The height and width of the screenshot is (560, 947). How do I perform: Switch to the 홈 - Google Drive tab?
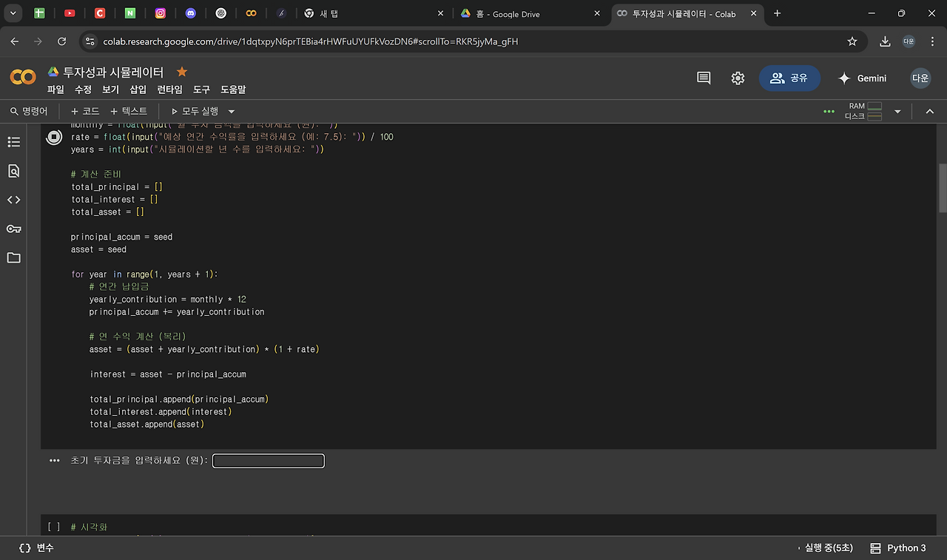coord(527,13)
